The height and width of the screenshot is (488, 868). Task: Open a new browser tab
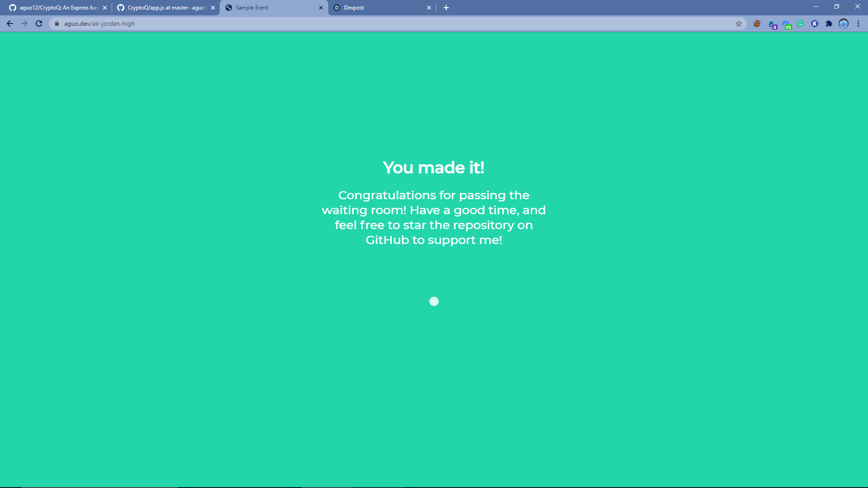click(446, 8)
